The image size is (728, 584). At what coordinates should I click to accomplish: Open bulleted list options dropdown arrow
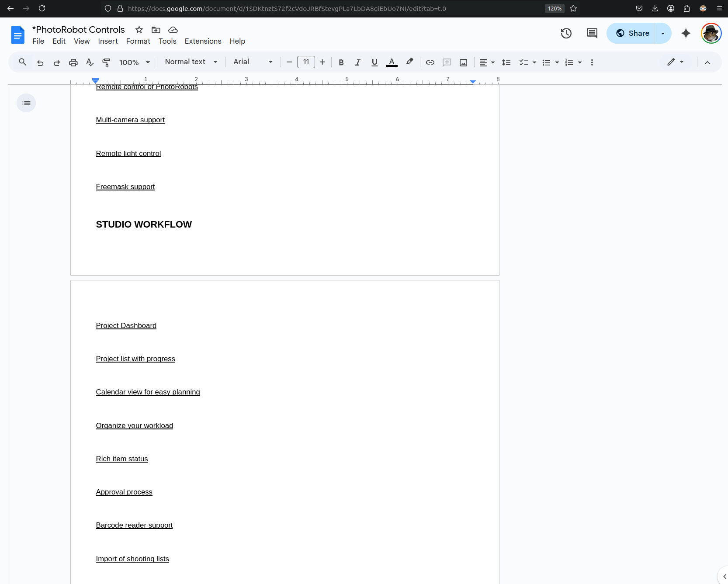(x=557, y=62)
